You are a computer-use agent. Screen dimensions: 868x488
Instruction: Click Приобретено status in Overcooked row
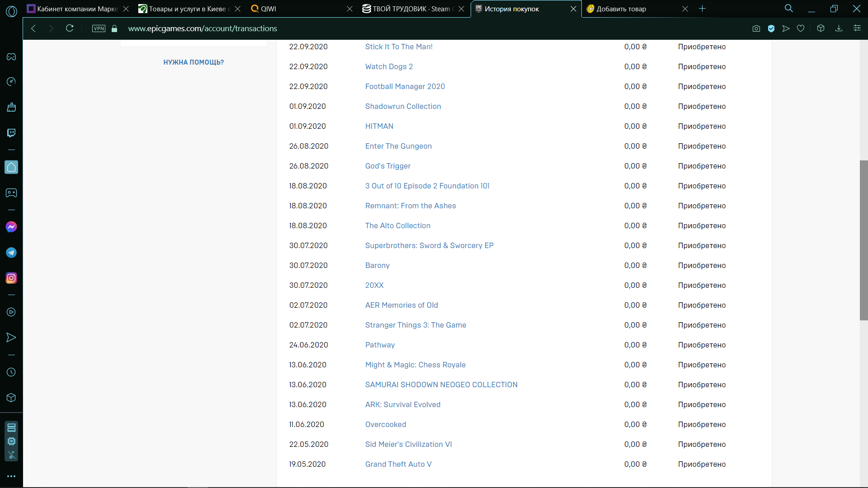(x=702, y=424)
